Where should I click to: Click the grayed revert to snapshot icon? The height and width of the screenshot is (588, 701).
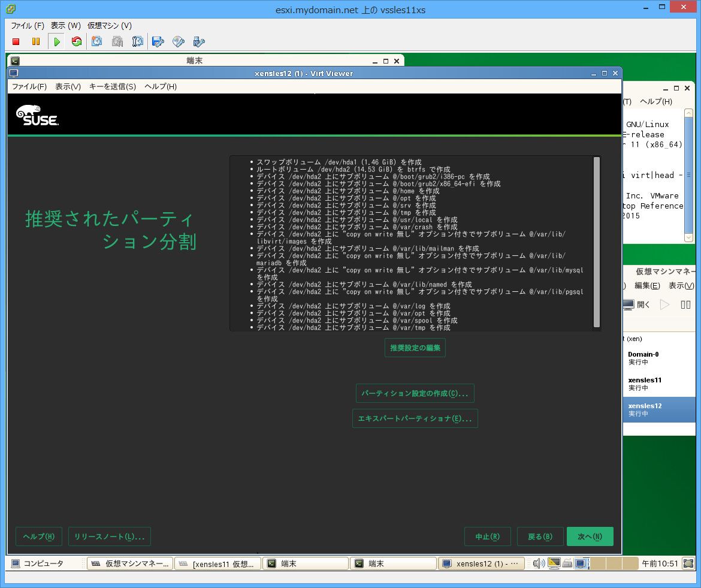117,41
